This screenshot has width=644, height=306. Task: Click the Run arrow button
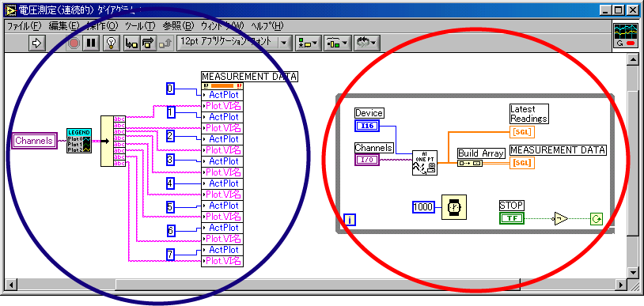tap(36, 43)
